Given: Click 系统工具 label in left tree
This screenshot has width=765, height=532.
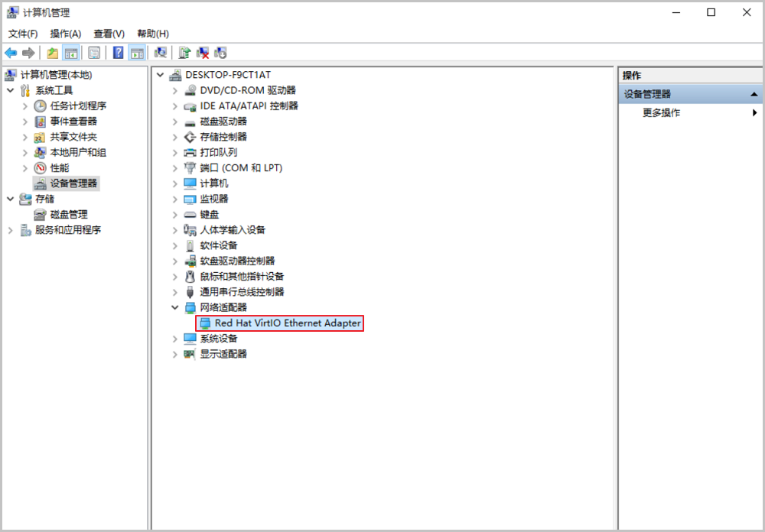Looking at the screenshot, I should click(54, 90).
